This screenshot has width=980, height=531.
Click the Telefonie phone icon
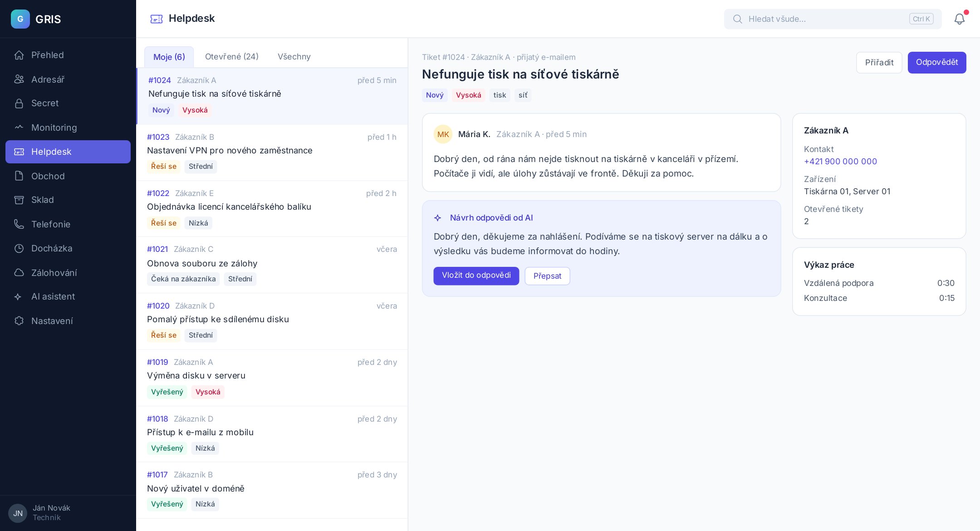tap(19, 224)
